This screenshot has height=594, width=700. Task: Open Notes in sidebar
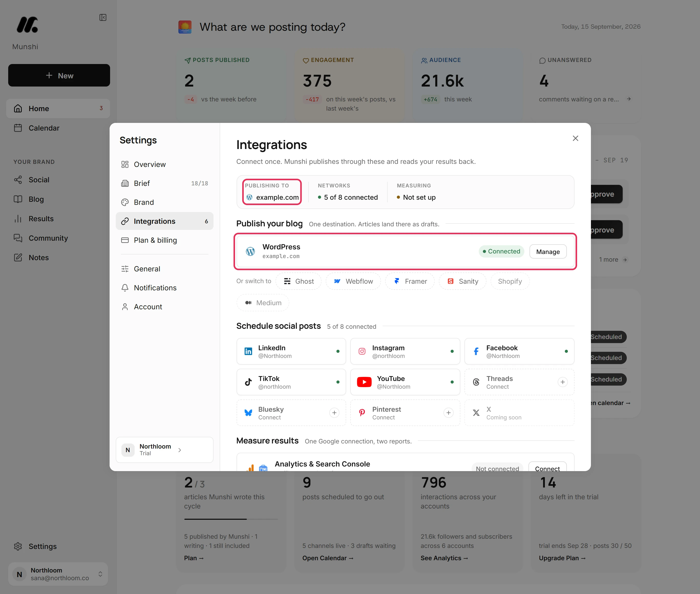(58, 258)
